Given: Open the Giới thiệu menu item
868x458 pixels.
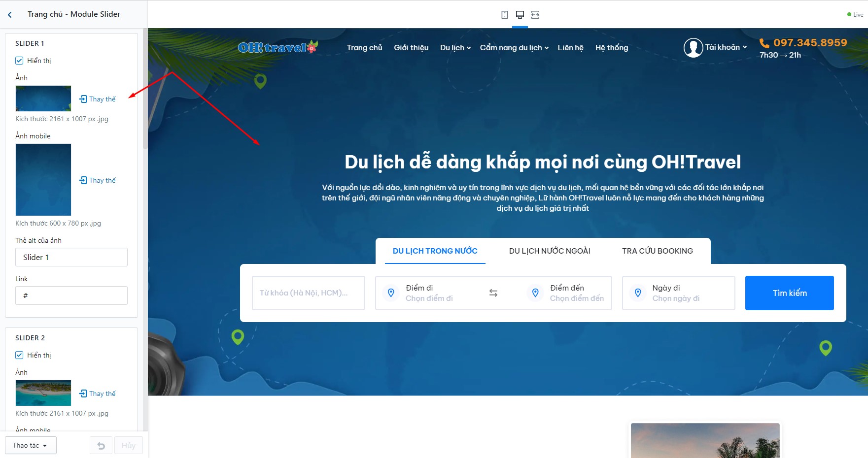Looking at the screenshot, I should 411,48.
